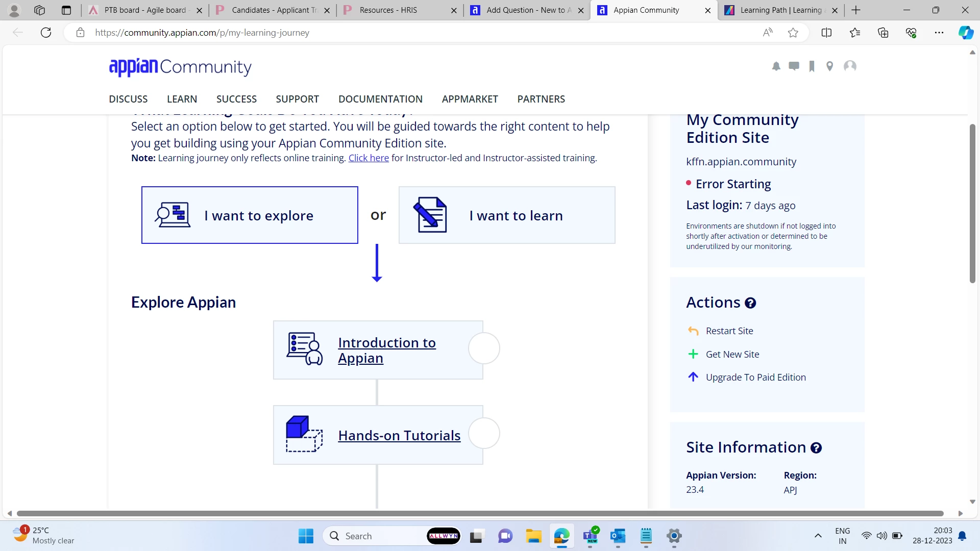
Task: Close the Appian Community browser tab
Action: point(707,10)
